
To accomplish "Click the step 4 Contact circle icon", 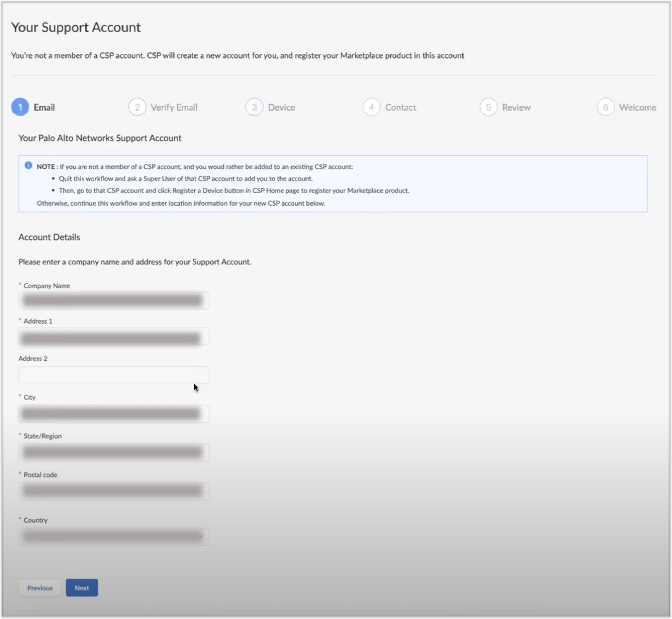I will coord(371,107).
